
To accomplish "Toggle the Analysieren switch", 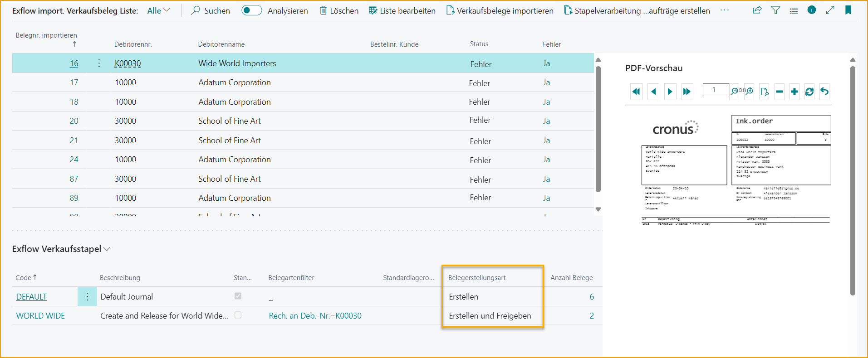I will tap(251, 10).
